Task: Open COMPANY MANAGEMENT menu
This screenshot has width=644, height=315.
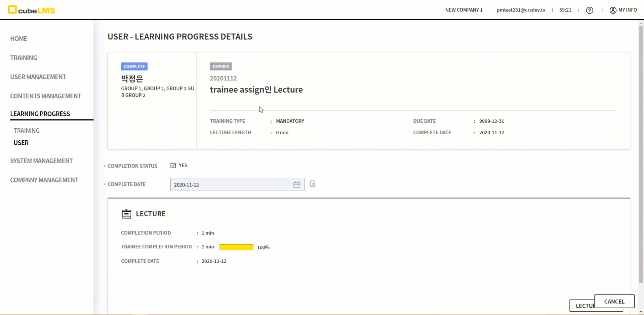Action: [44, 180]
